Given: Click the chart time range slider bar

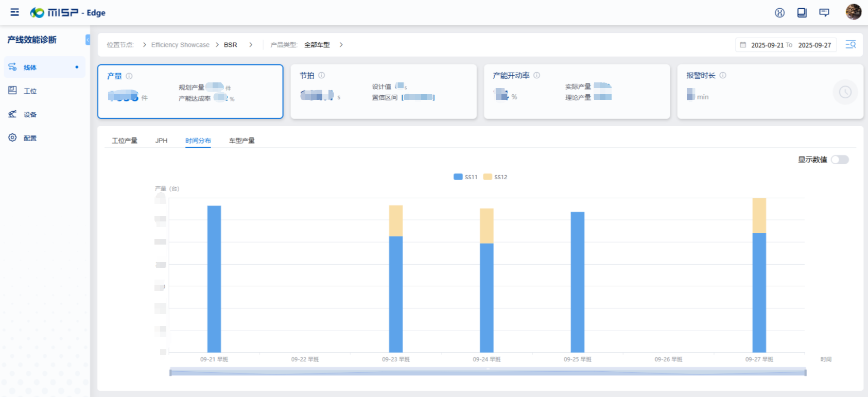Looking at the screenshot, I should click(x=488, y=372).
